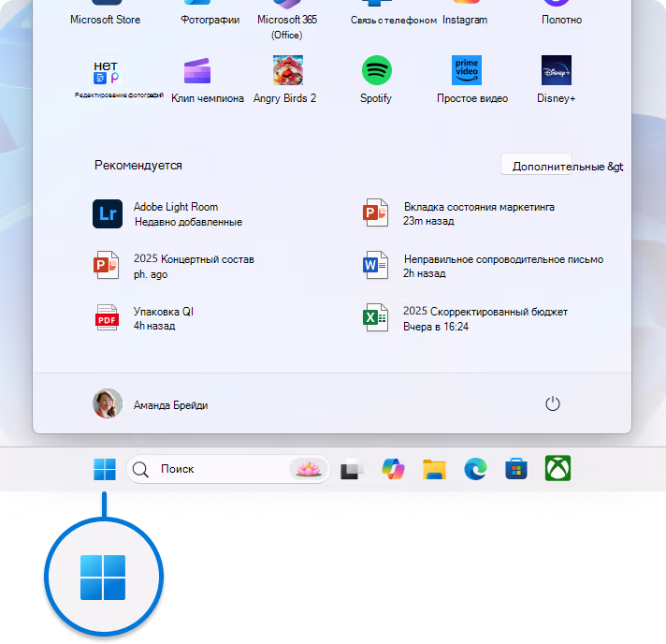Open the 2025 Скорректированный бюджет spreadsheet
Image resolution: width=666 pixels, height=644 pixels.
click(465, 318)
